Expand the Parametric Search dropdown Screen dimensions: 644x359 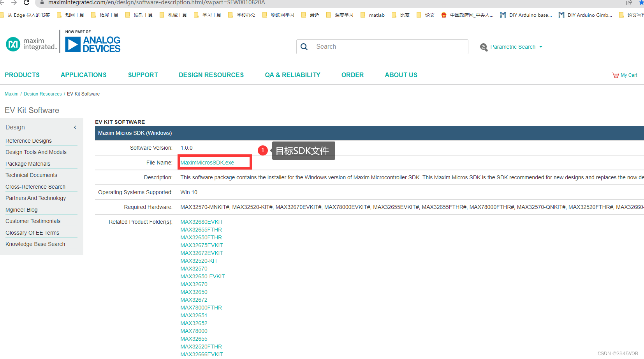tap(540, 47)
